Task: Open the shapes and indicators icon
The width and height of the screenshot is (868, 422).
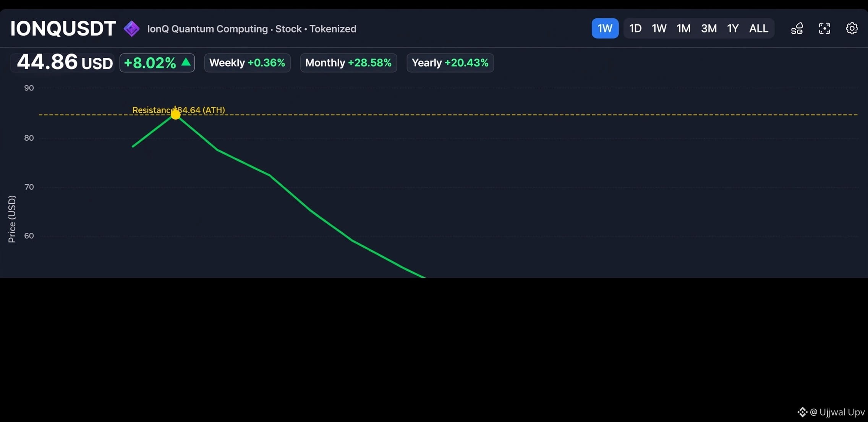Action: pos(797,28)
